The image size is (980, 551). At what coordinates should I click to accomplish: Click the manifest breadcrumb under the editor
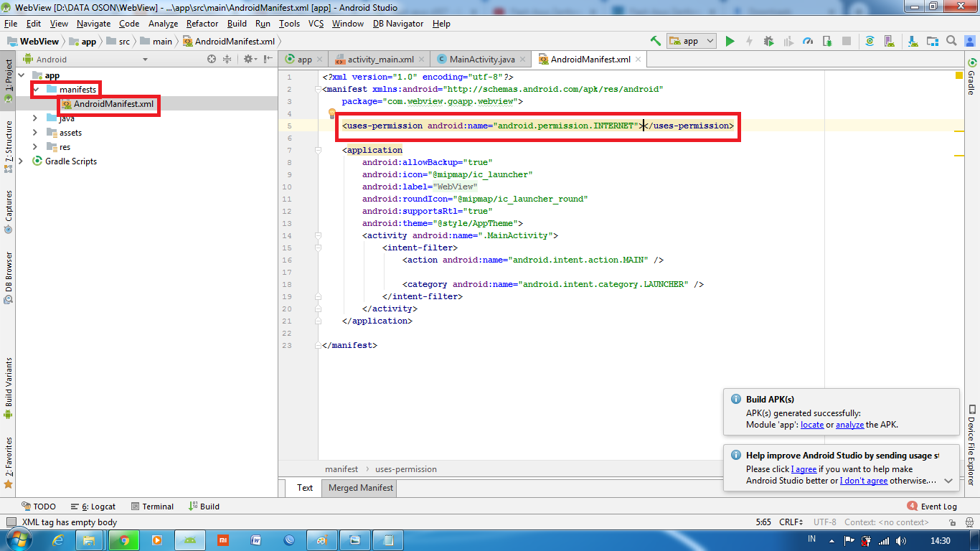tap(341, 469)
